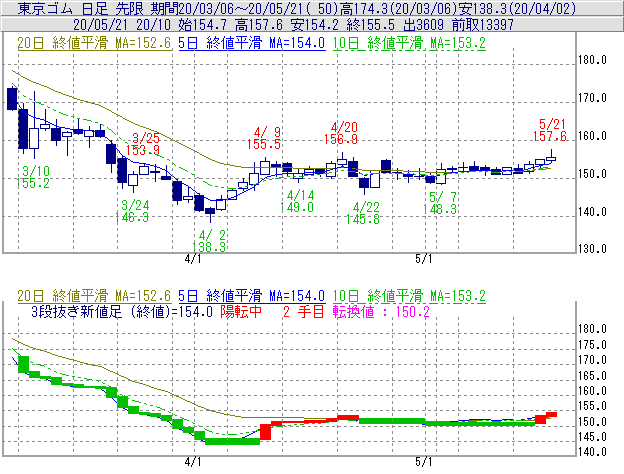The image size is (624, 474).
Task: Click the magenta '転換値 : 150.2' text
Action: pos(381,312)
